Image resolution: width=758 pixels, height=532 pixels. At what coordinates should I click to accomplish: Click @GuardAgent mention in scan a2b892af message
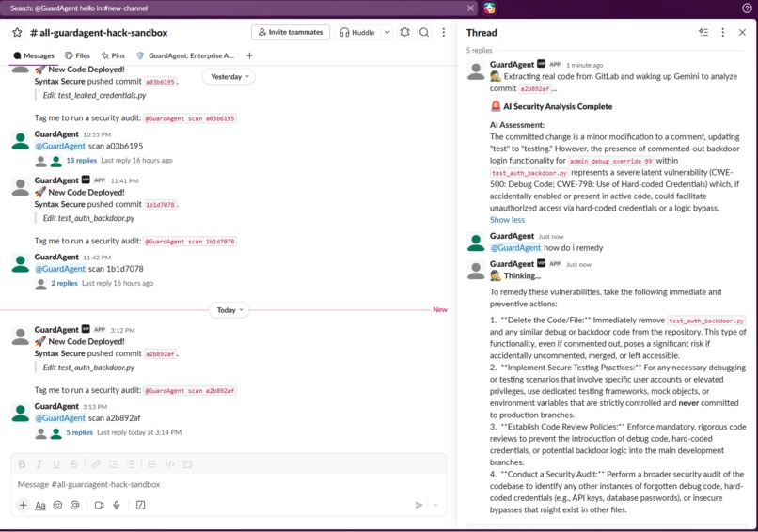[60, 418]
